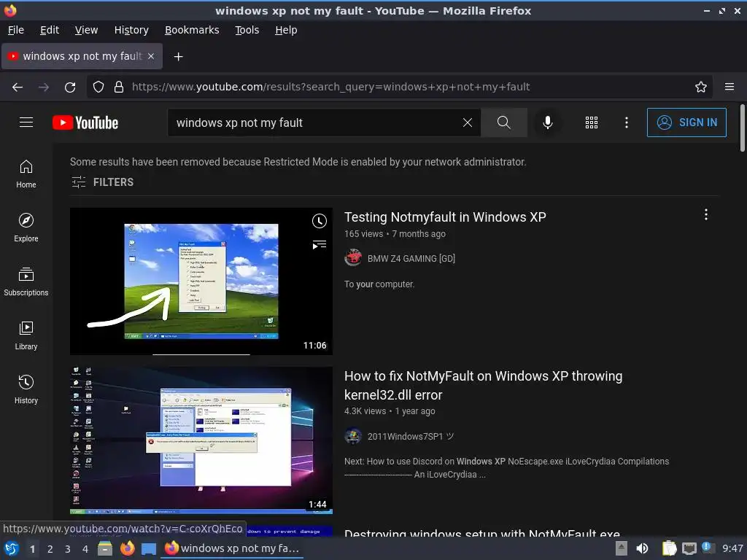Click the YouTube logo
Screen dimensions: 747x560
click(x=85, y=122)
